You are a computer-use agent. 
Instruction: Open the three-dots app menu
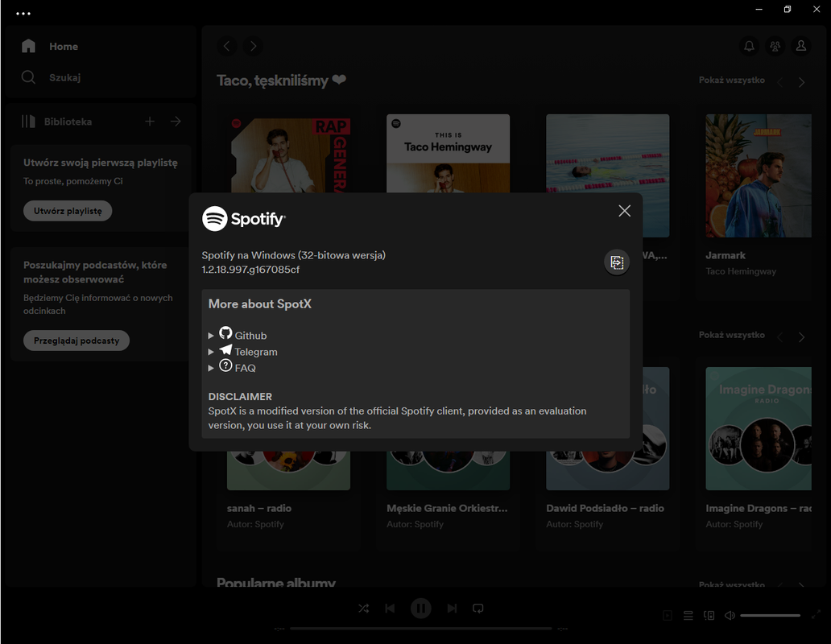23,14
